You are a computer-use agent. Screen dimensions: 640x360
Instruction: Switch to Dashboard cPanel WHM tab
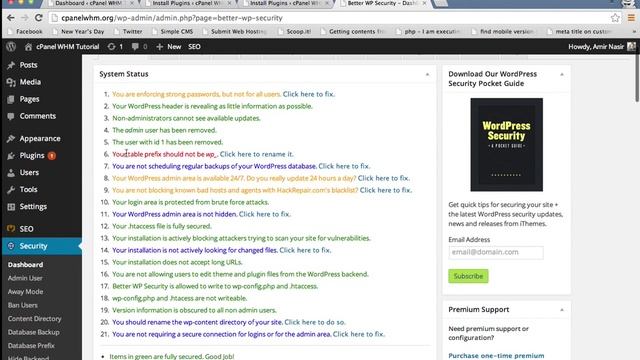coord(89,3)
